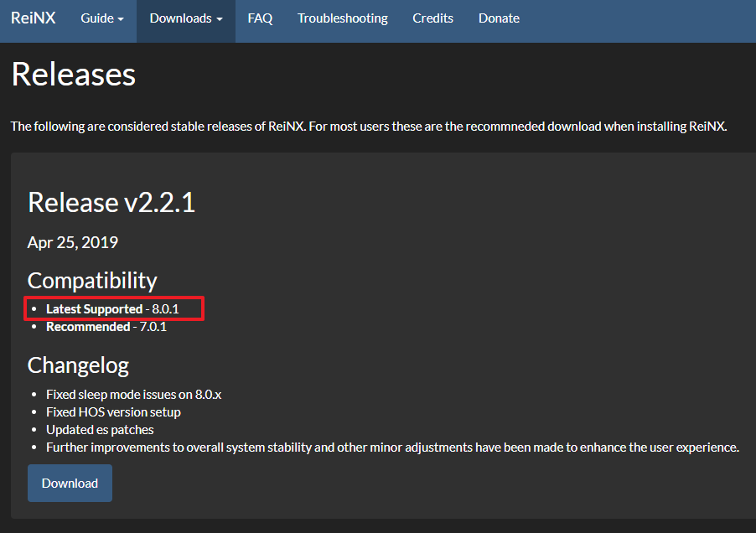Viewport: 756px width, 533px height.
Task: Select 'Fixed sleep mode issues on 8.0.x'
Action: point(133,395)
